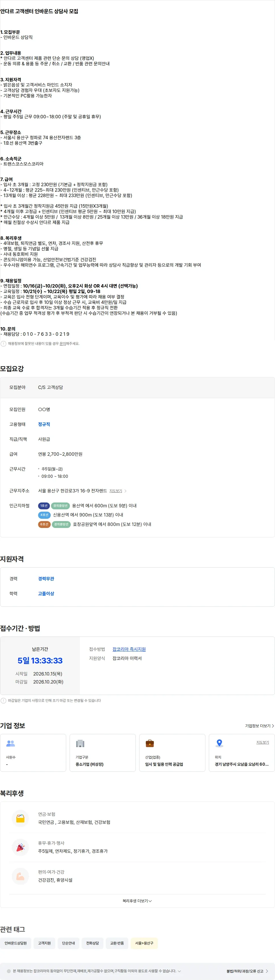Click the gray circle icon beside copyright notice
Viewport: 275px width, 980px height.
tap(9, 971)
